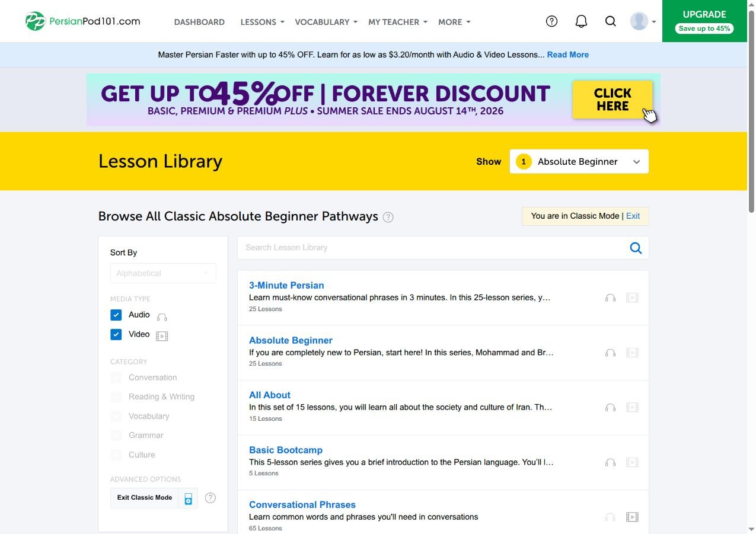This screenshot has width=756, height=534.
Task: Click the video icon for Conversational Phrases row
Action: [633, 517]
